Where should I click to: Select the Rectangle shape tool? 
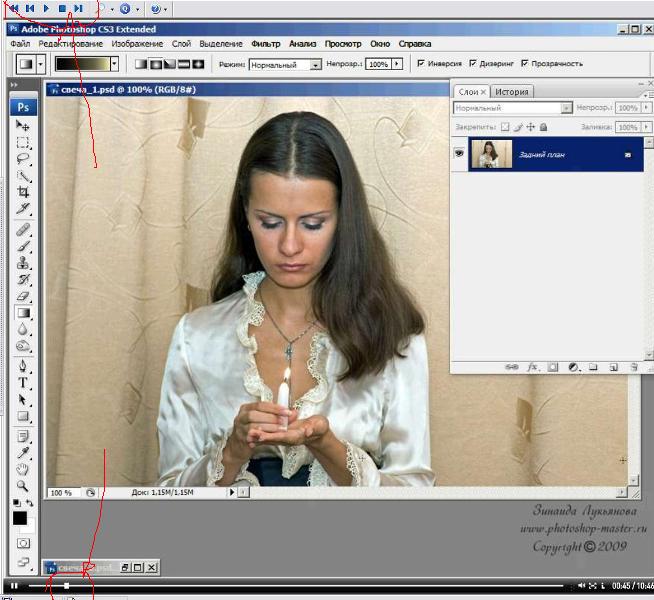coord(23,416)
